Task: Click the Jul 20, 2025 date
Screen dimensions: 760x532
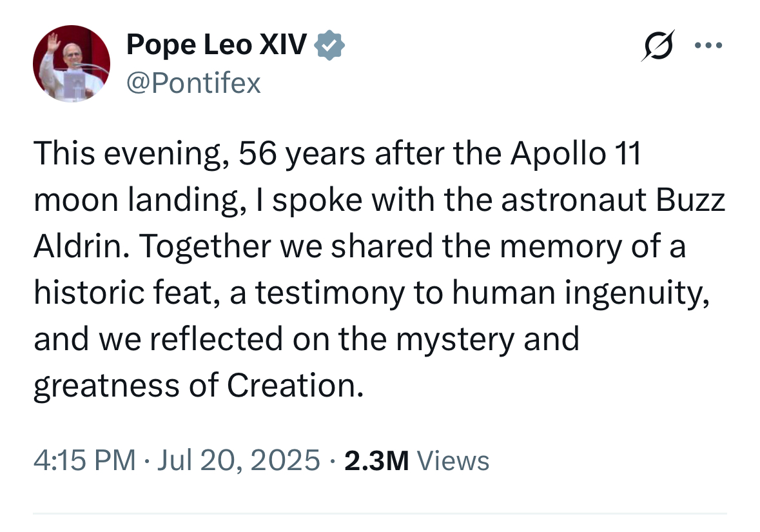Action: pyautogui.click(x=239, y=460)
